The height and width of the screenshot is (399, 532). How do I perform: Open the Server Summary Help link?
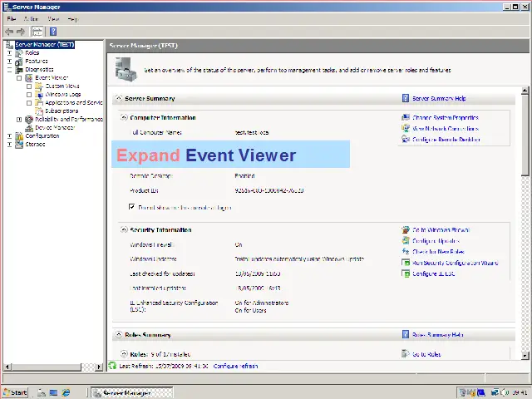point(439,98)
